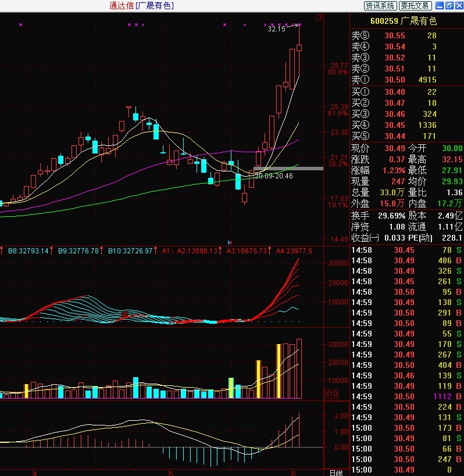Click the 买② 30.47 bid row
Viewport: 464px width, 476px height.
(394, 103)
